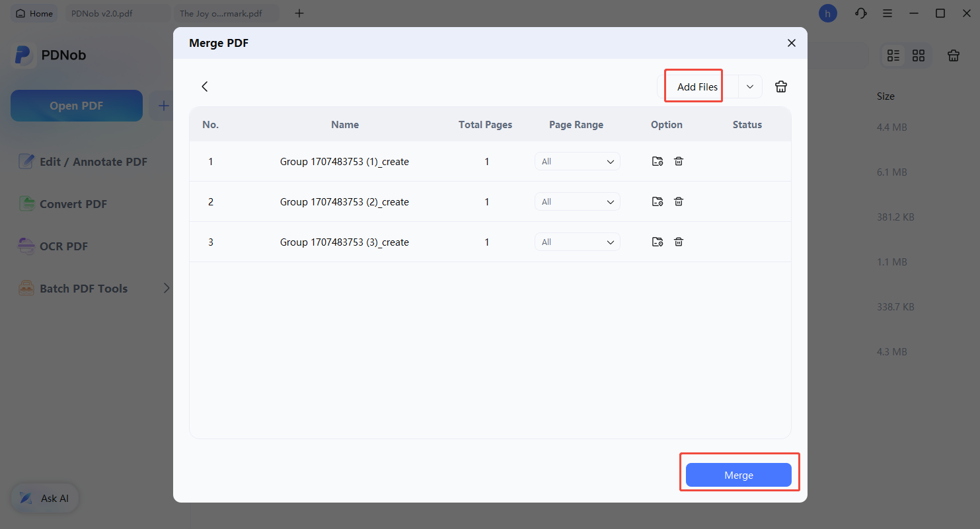Open output folder option for first file
Image resolution: width=980 pixels, height=529 pixels.
click(658, 160)
